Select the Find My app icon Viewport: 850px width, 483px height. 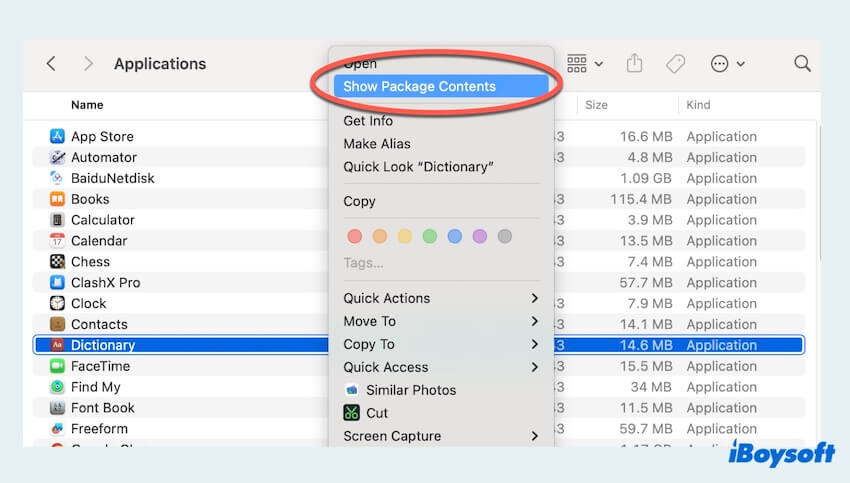click(57, 387)
